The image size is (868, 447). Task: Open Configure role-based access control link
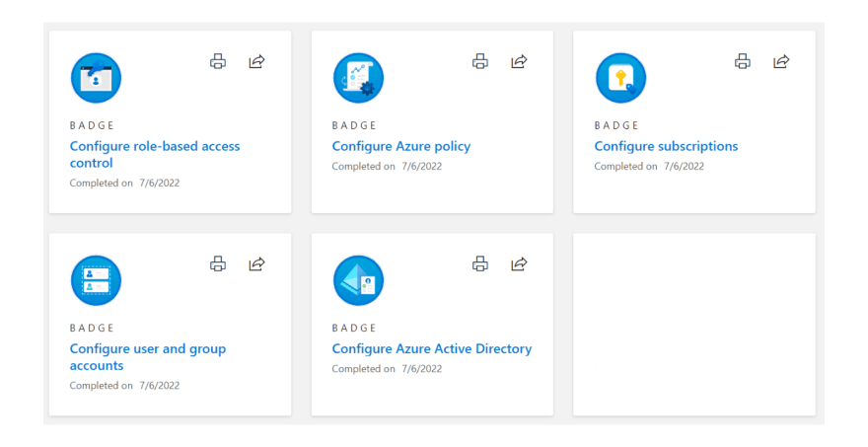pos(155,155)
